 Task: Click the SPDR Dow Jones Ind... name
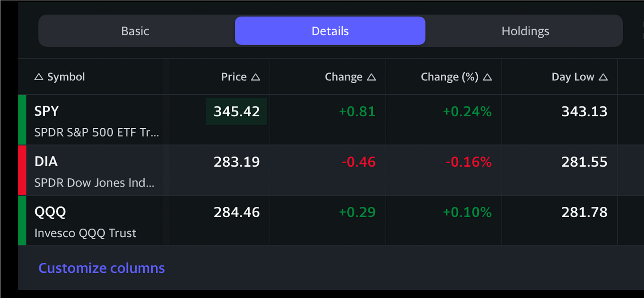(x=94, y=183)
